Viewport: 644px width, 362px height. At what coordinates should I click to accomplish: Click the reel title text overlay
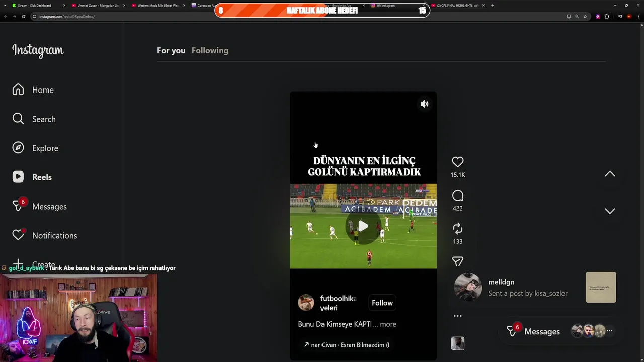coord(364,166)
